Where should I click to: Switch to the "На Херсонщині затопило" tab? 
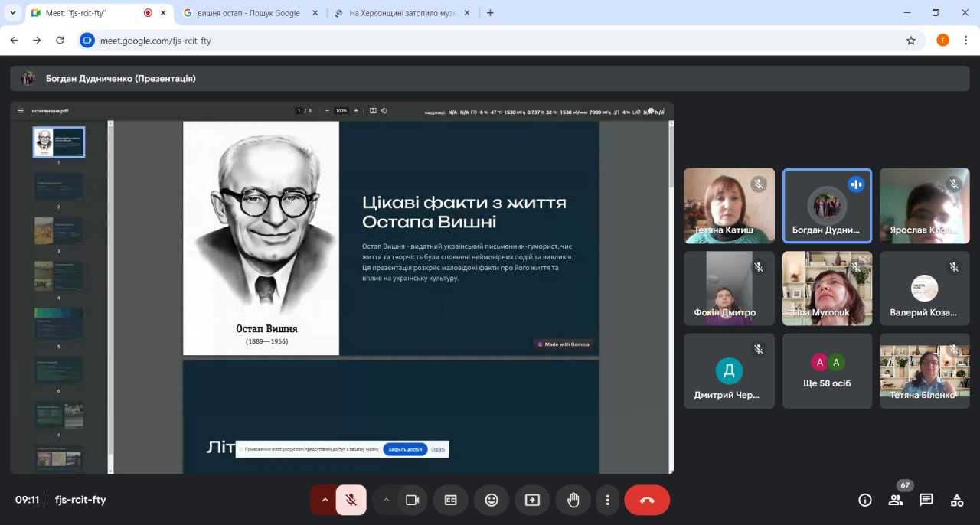pos(402,13)
